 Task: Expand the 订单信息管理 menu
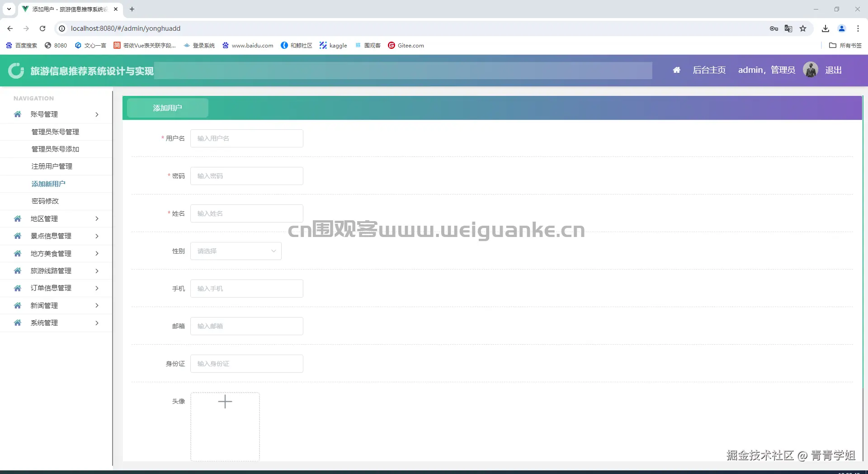tap(96, 288)
